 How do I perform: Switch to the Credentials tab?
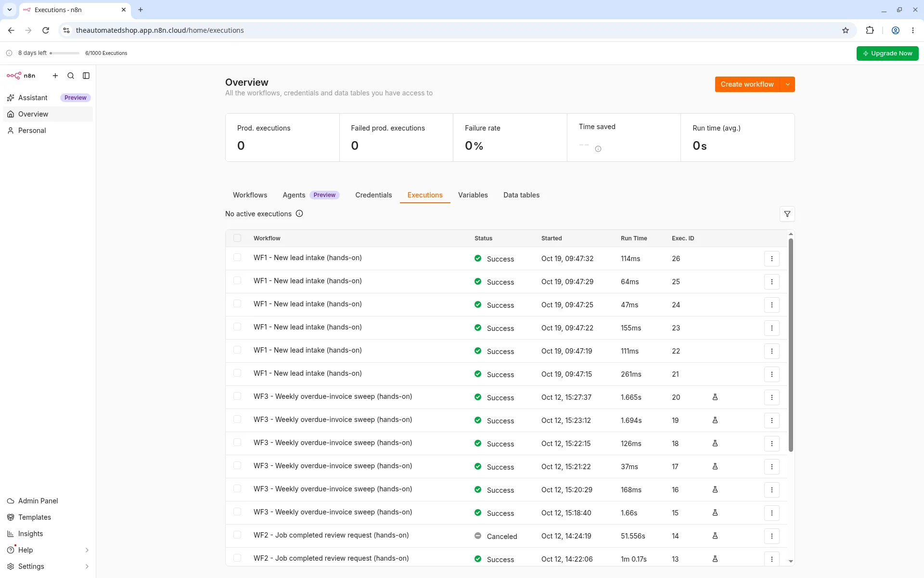pos(373,195)
